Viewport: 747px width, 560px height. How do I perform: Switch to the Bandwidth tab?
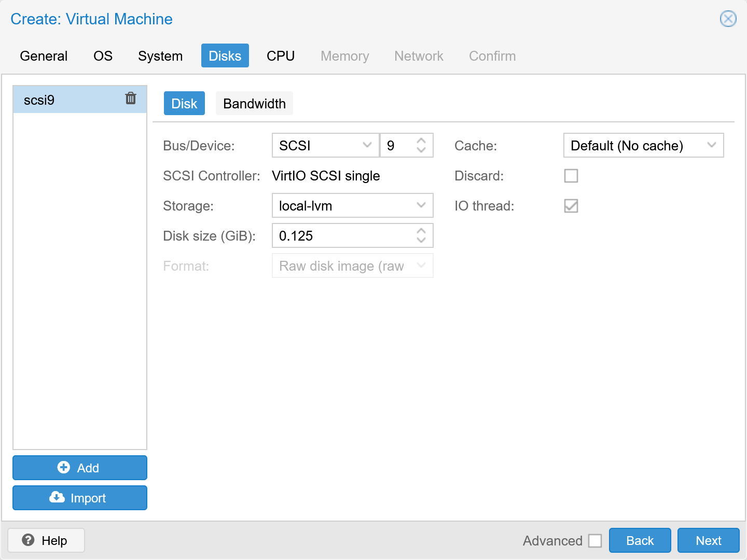click(254, 103)
